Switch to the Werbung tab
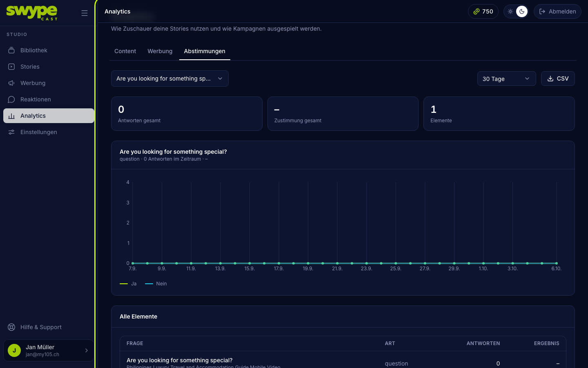 (160, 51)
